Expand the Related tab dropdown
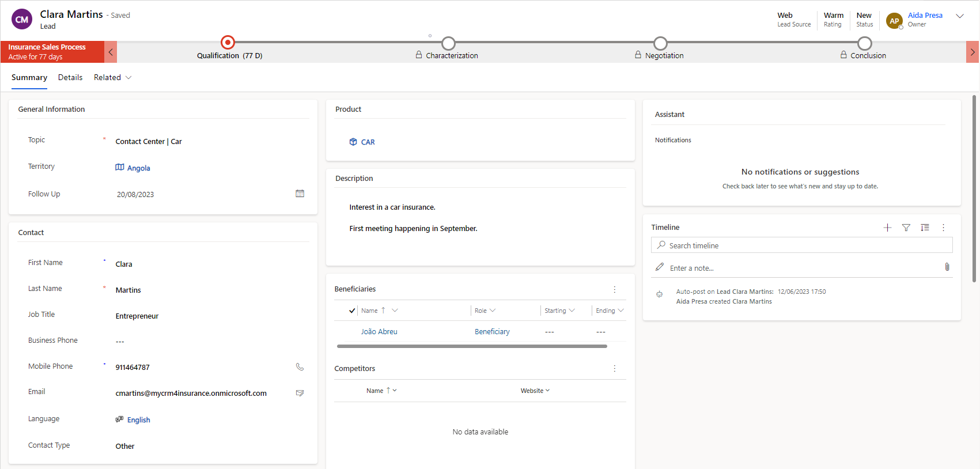Screen dimensions: 980x469 click(113, 78)
